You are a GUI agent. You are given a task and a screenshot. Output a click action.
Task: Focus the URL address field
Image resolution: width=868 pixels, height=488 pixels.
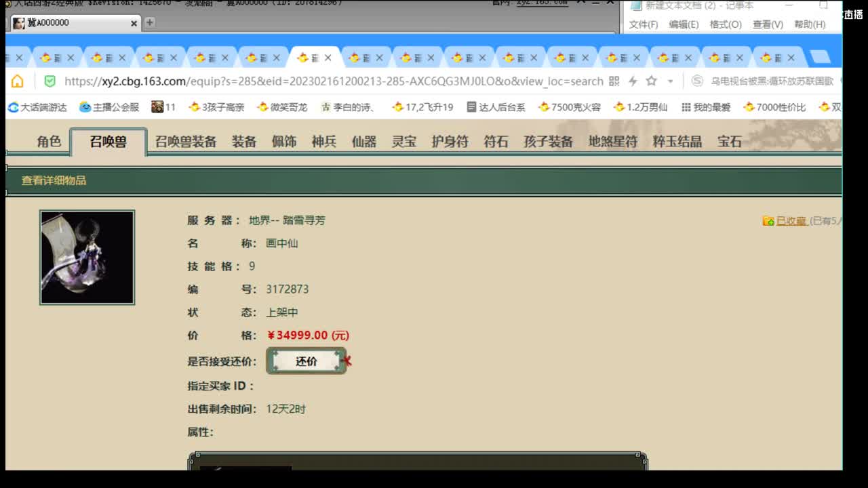click(334, 81)
